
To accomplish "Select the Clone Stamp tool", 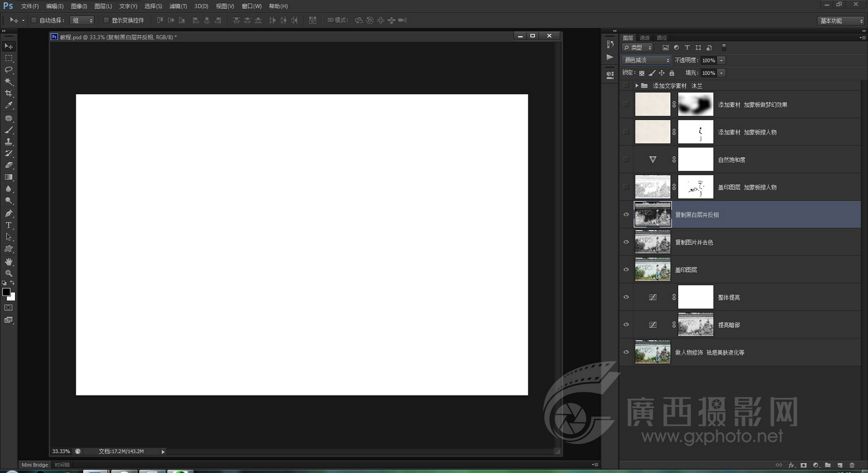I will click(x=9, y=142).
